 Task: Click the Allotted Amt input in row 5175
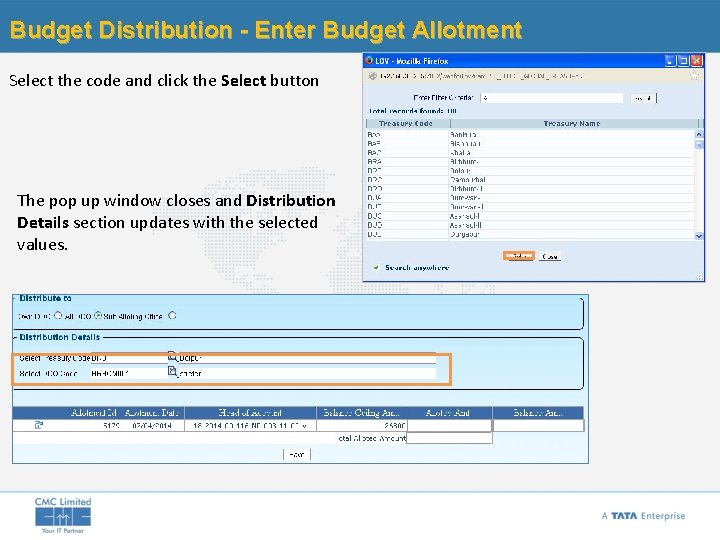coord(450,426)
